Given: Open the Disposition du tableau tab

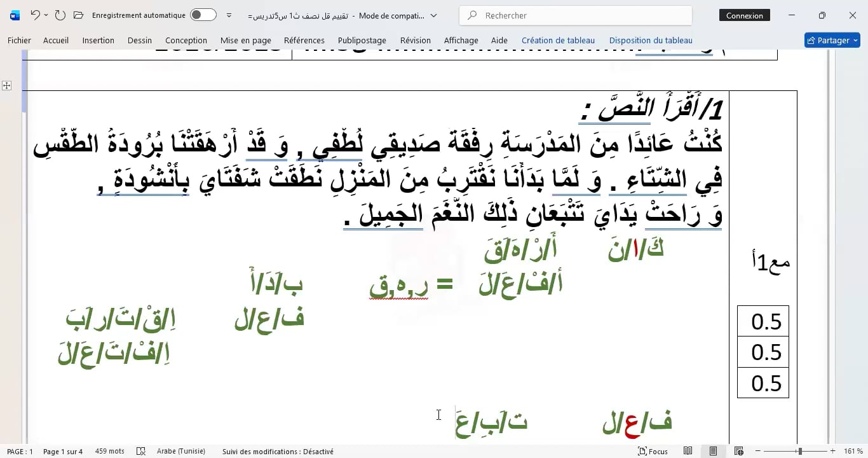Looking at the screenshot, I should click(651, 40).
